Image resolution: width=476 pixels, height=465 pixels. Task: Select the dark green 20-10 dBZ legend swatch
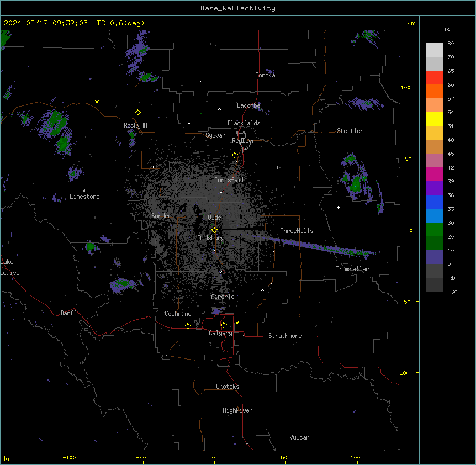click(434, 244)
